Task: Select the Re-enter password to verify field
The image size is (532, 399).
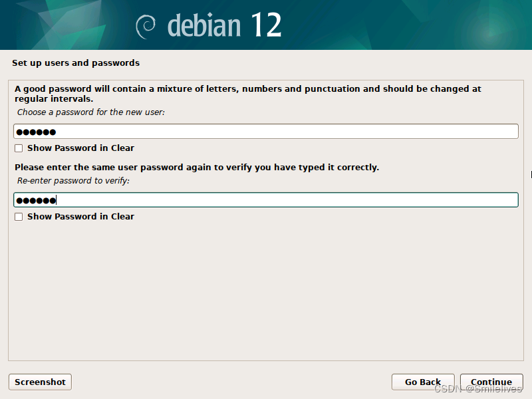Action: pos(266,199)
